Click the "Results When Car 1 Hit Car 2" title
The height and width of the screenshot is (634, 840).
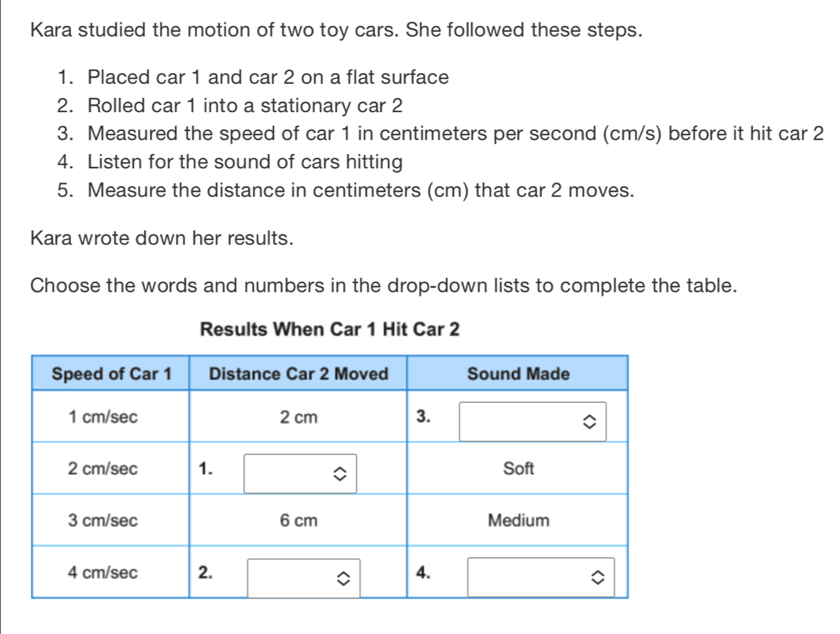(330, 329)
